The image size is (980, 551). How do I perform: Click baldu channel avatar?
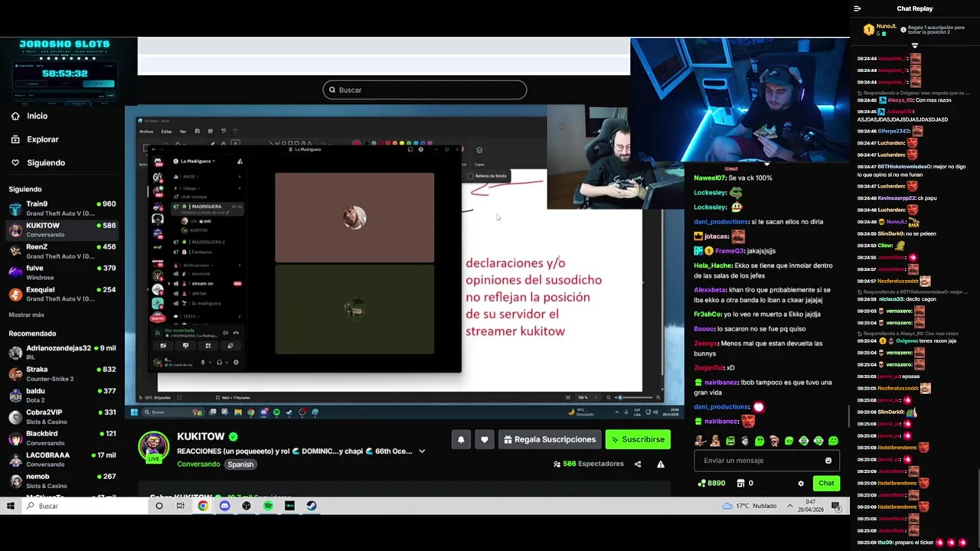[x=15, y=395]
